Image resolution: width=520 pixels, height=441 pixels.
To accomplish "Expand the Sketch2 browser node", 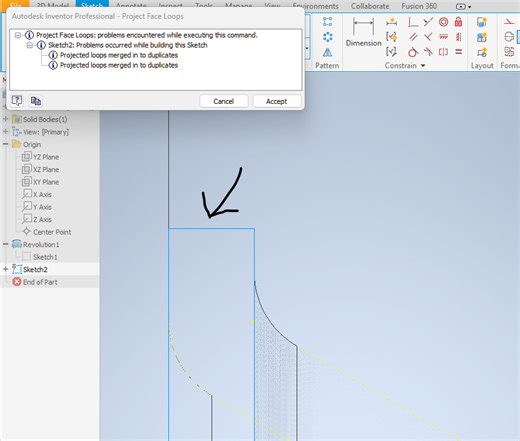I will 5,269.
